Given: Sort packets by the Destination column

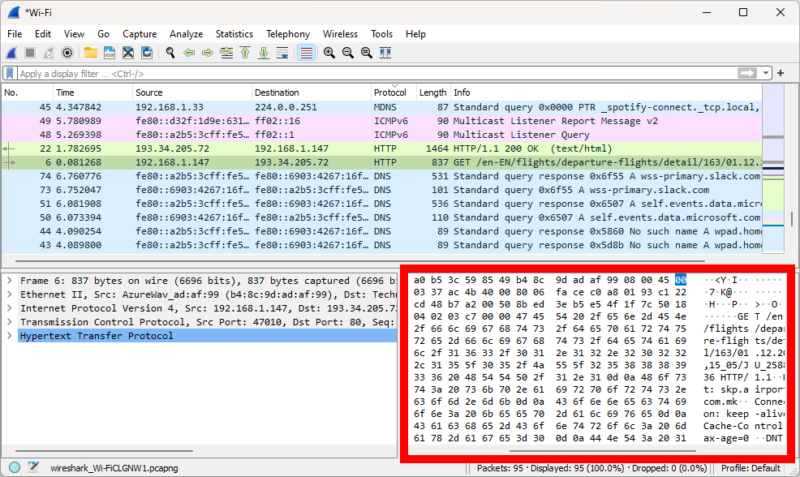Looking at the screenshot, I should click(x=311, y=92).
